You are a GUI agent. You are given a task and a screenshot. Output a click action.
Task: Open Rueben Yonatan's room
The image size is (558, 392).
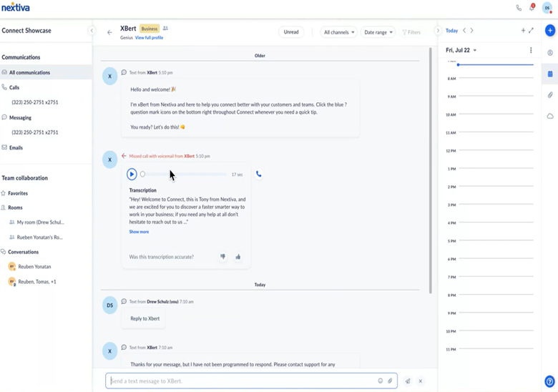(36, 237)
